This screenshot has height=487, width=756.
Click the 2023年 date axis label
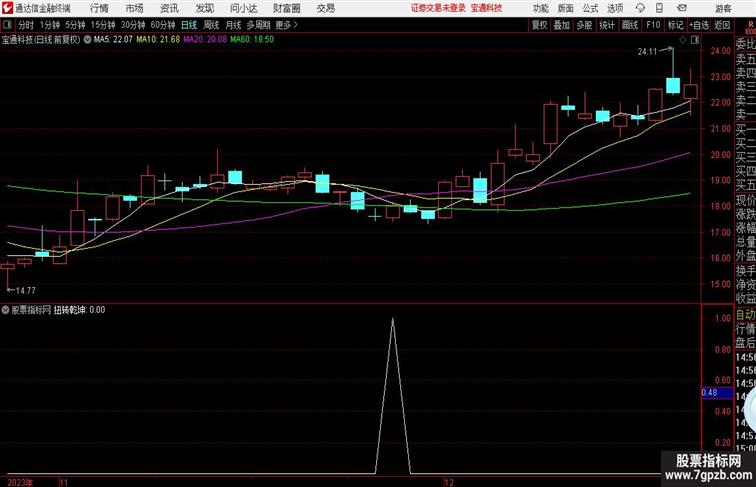coord(20,482)
